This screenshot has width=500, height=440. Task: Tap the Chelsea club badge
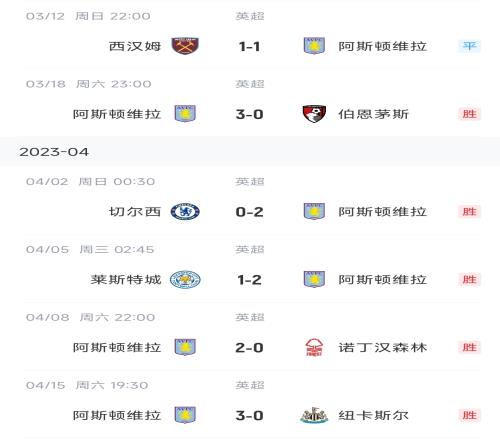(185, 211)
